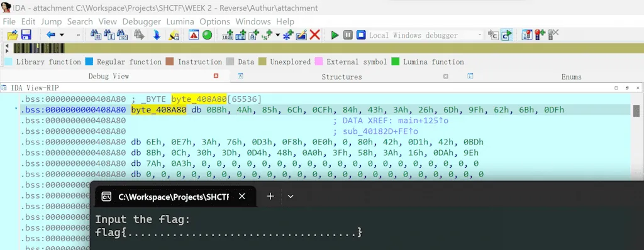The image size is (644, 250).
Task: Save the database with the floppy icon
Action: coord(26,35)
